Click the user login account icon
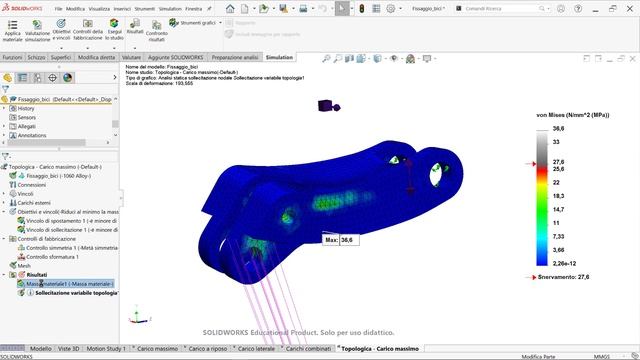This screenshot has width=640, height=360. [561, 8]
